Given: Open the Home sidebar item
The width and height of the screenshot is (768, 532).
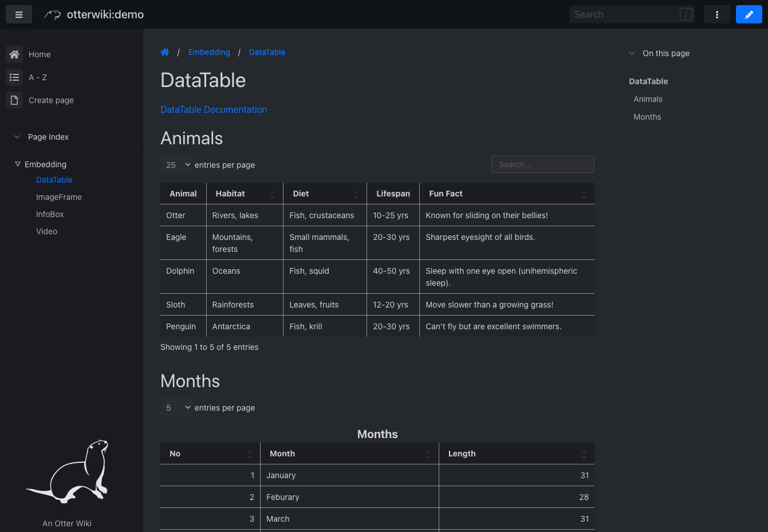Looking at the screenshot, I should pyautogui.click(x=40, y=54).
